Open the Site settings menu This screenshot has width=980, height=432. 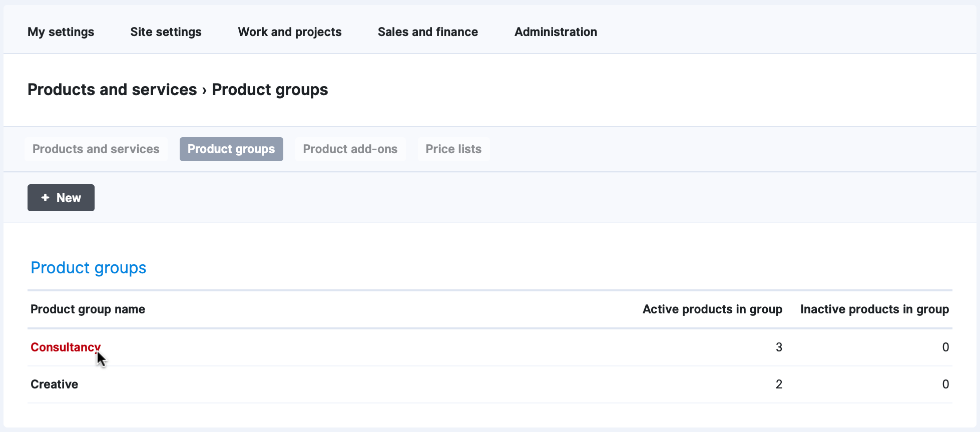166,32
